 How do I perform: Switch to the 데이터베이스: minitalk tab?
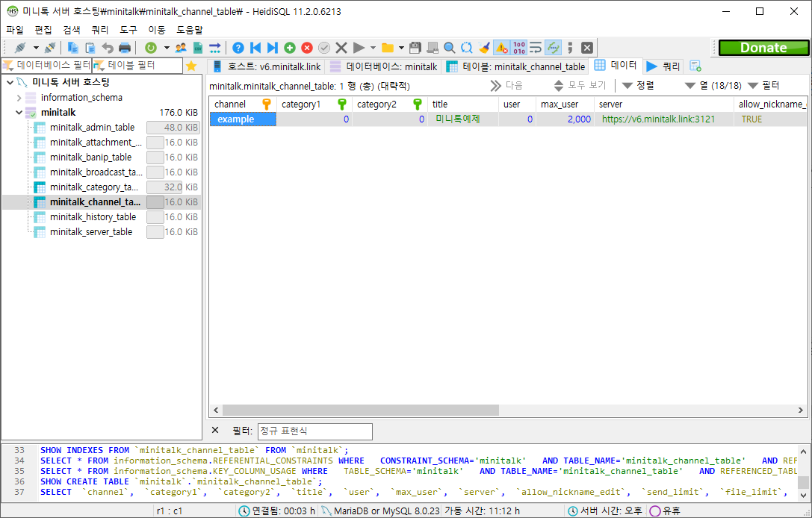point(383,66)
